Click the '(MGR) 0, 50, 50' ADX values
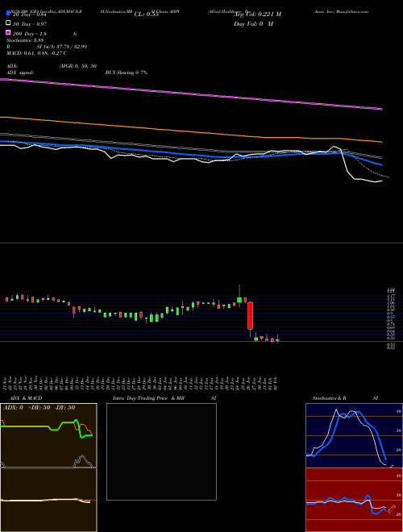 pyautogui.click(x=78, y=66)
